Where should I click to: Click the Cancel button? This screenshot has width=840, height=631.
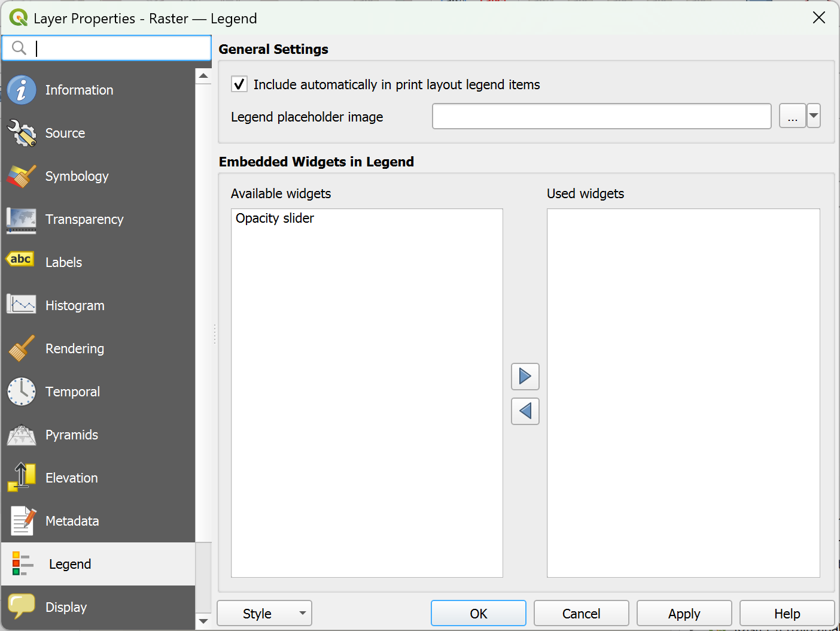[581, 614]
